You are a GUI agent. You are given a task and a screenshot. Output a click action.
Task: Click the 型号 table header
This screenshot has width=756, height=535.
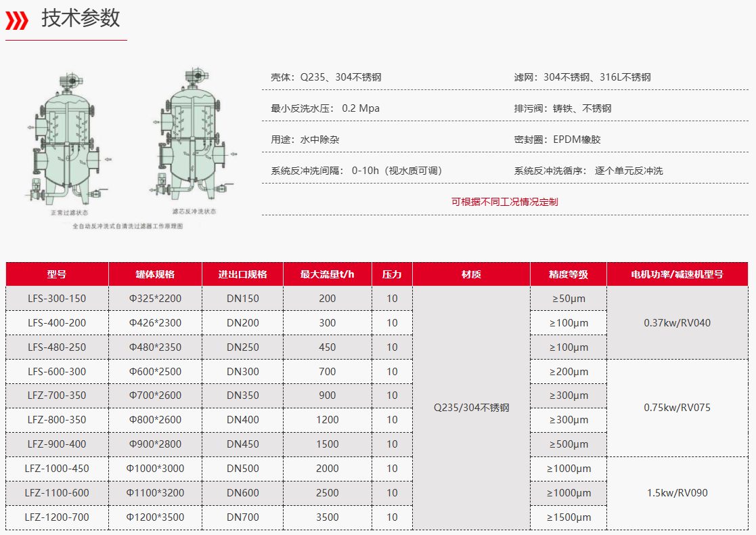click(x=56, y=274)
